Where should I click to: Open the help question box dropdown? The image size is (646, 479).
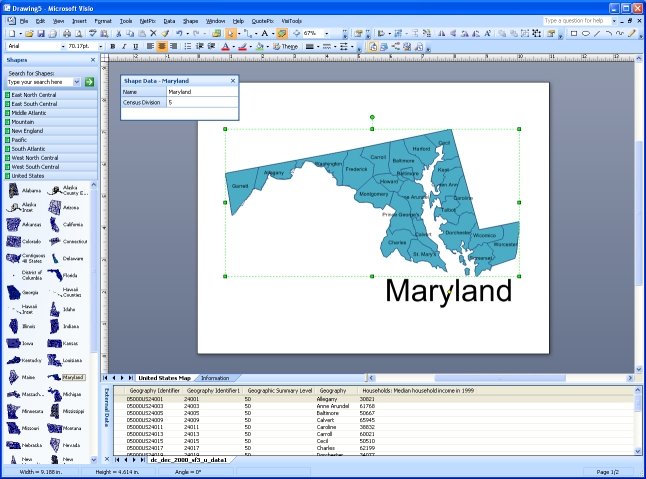614,21
